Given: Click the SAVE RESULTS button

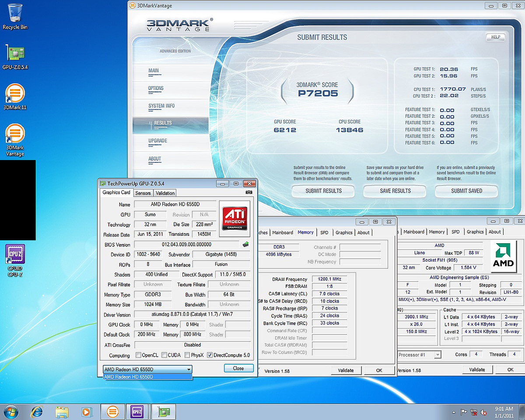Looking at the screenshot, I should click(x=395, y=191).
